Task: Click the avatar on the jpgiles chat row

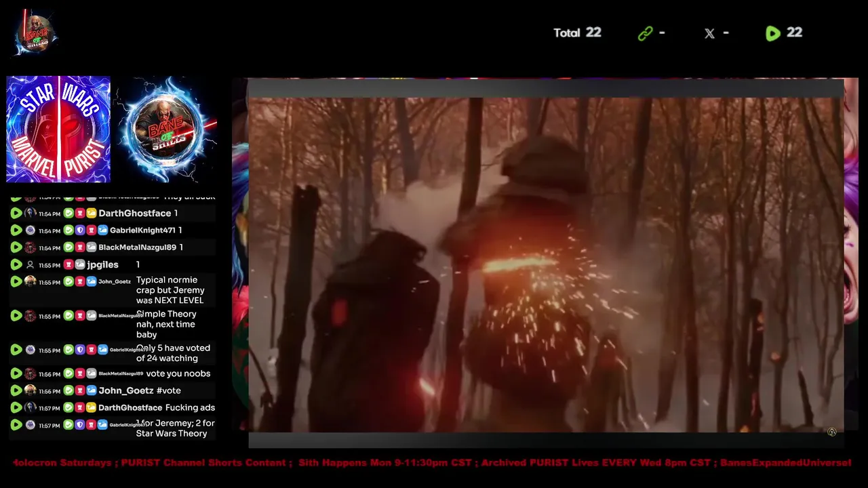Action: 31,265
